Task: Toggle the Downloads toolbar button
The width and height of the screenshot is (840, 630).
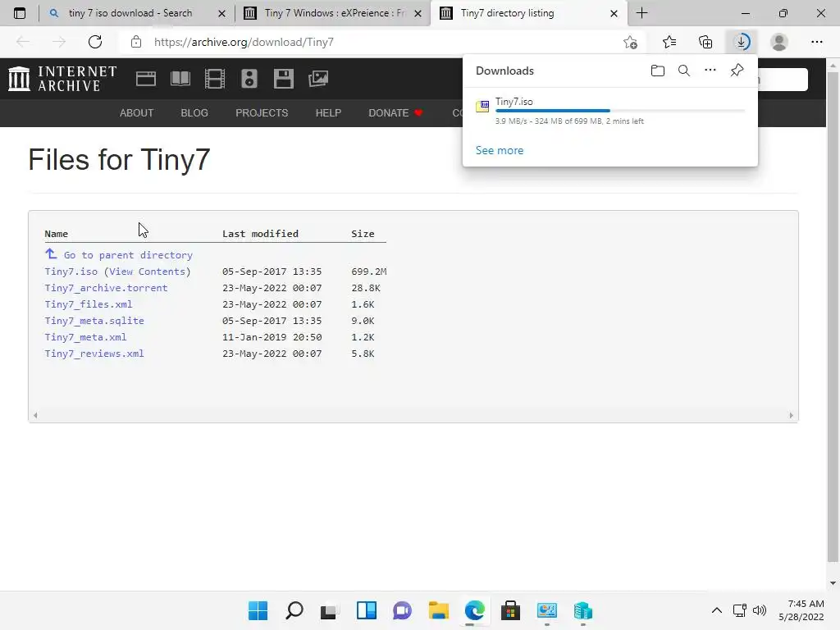Action: (742, 42)
